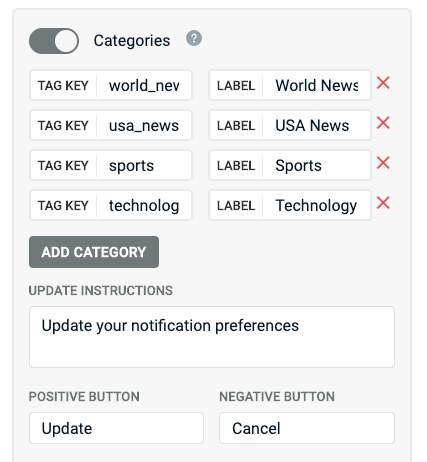Image resolution: width=427 pixels, height=462 pixels.
Task: Delete the Technology category with red X
Action: coord(383,203)
